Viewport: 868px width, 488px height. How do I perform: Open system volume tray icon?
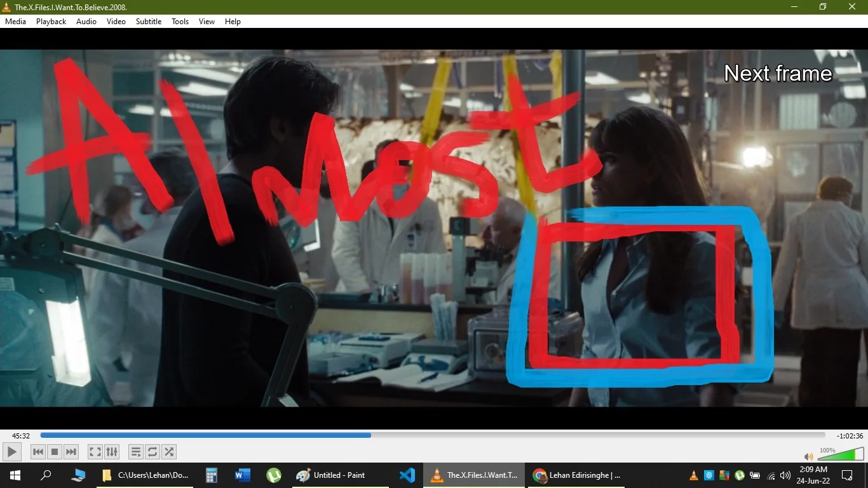(785, 475)
